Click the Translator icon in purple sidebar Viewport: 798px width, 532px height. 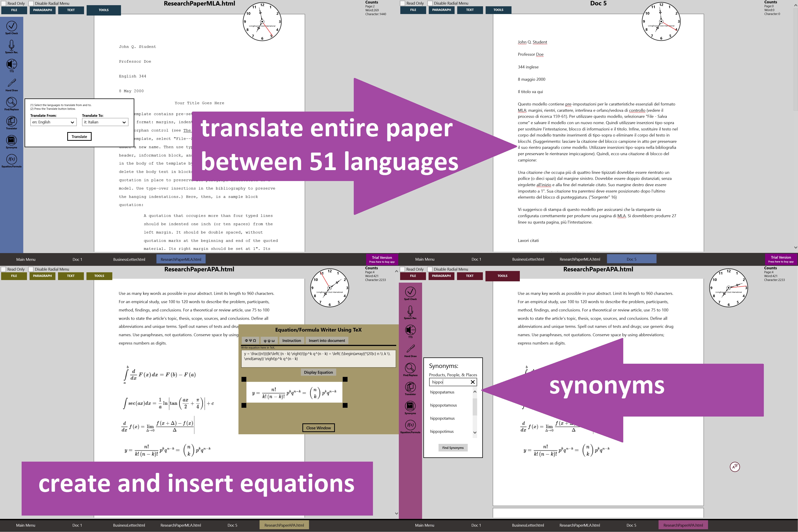pyautogui.click(x=410, y=387)
